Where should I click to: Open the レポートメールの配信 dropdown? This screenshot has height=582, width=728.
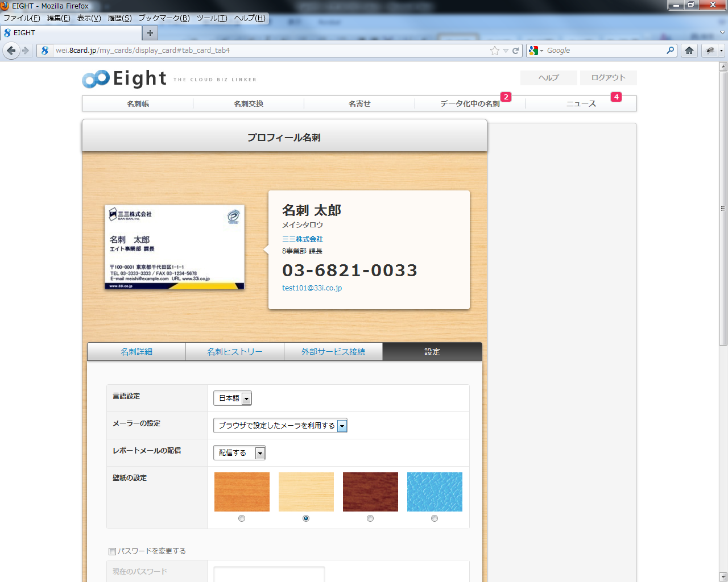pos(239,453)
